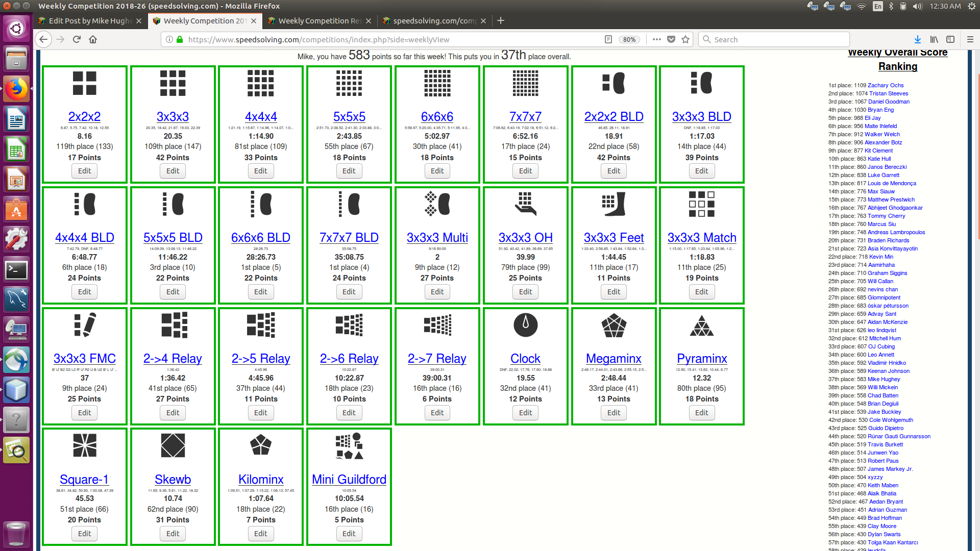Switch to Weekly Competition Results tab

(x=320, y=20)
